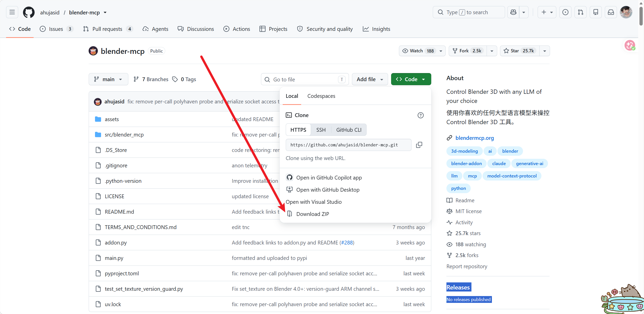Click the file icon beside .gitignore

pos(98,165)
